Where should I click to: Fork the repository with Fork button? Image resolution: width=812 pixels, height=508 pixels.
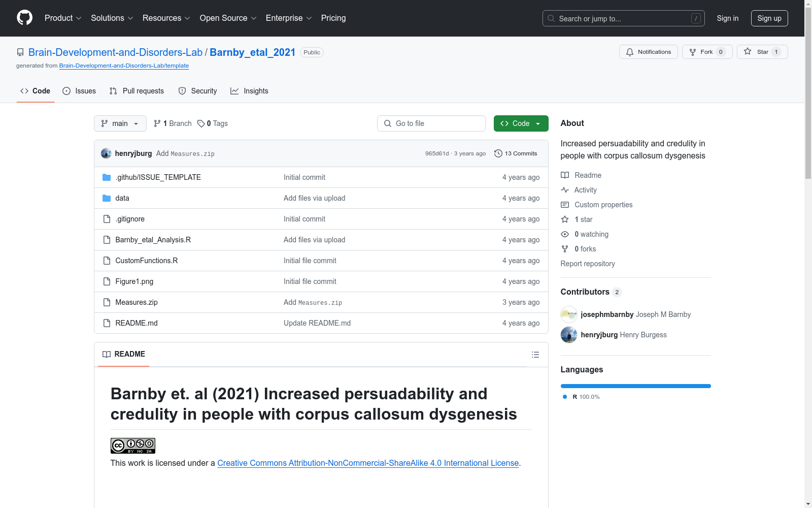(x=707, y=52)
